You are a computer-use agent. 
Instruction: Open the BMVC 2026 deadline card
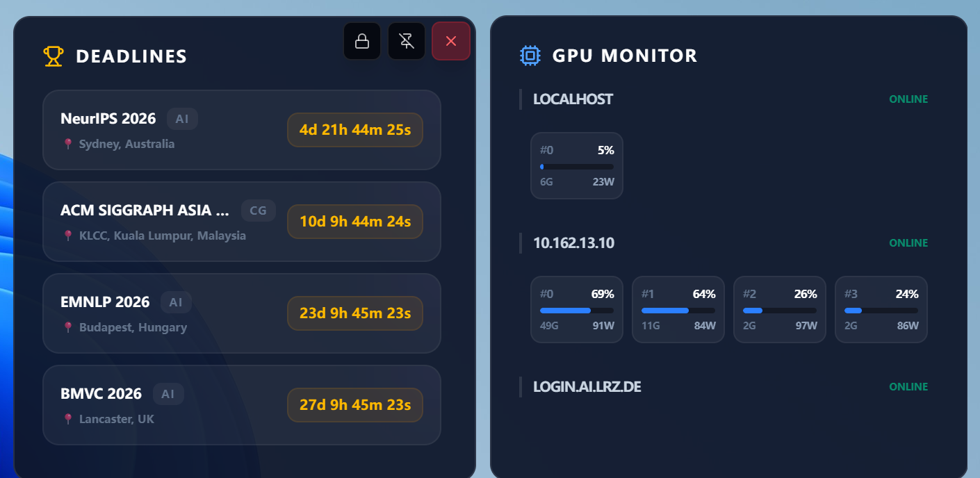pyautogui.click(x=242, y=405)
